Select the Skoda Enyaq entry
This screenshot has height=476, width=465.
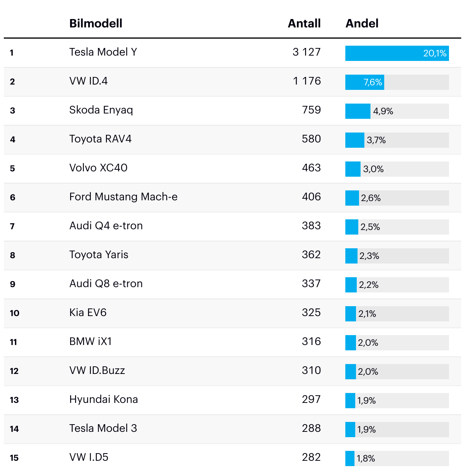tap(101, 110)
